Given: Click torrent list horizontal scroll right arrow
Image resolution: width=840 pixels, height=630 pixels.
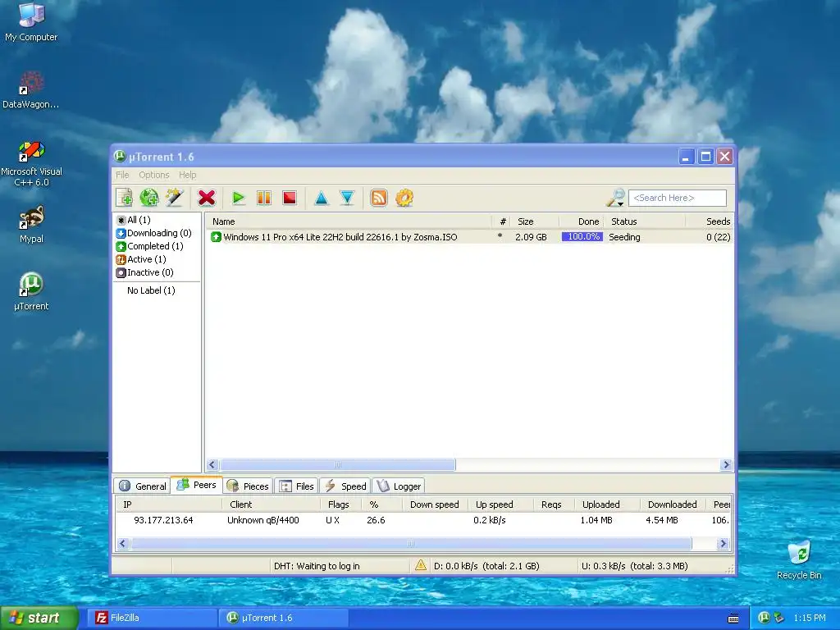Looking at the screenshot, I should [x=727, y=464].
